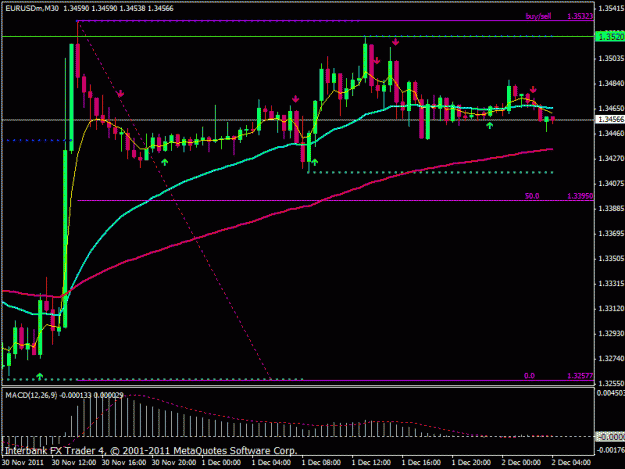Click the green 1.3520 price tag
The height and width of the screenshot is (469, 625).
point(610,37)
